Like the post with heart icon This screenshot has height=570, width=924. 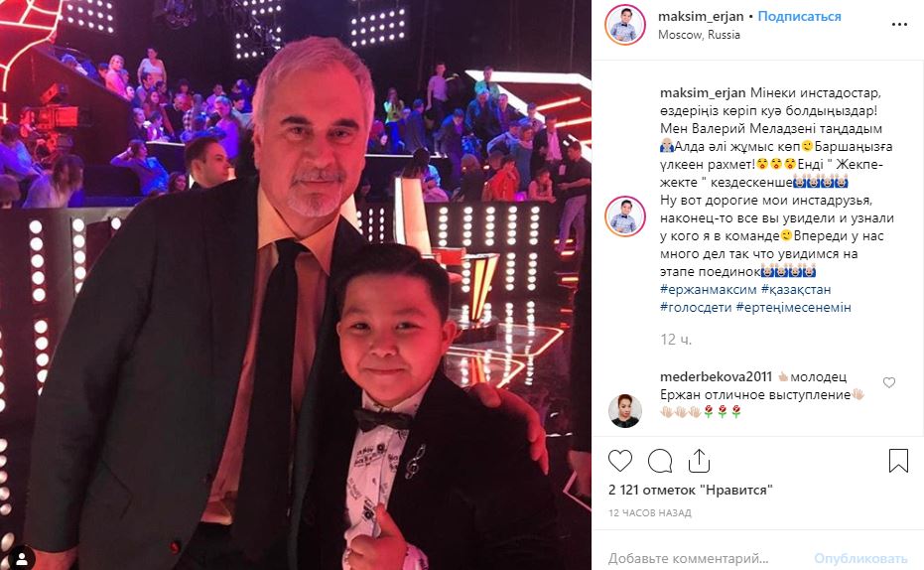[620, 461]
